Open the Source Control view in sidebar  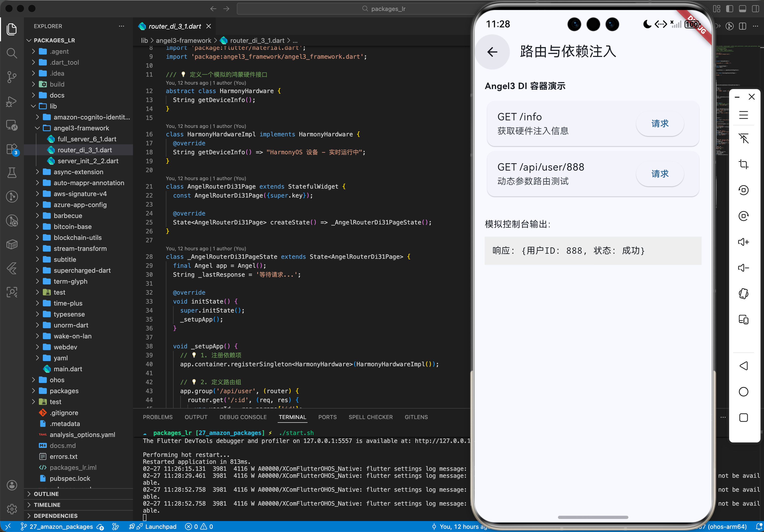coord(12,77)
